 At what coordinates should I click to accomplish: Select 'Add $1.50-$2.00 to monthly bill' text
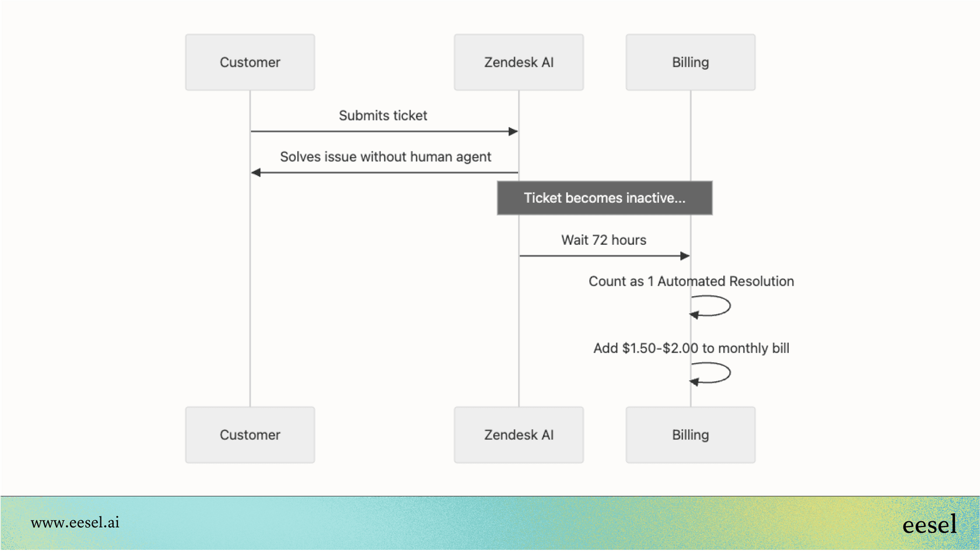[x=691, y=349]
